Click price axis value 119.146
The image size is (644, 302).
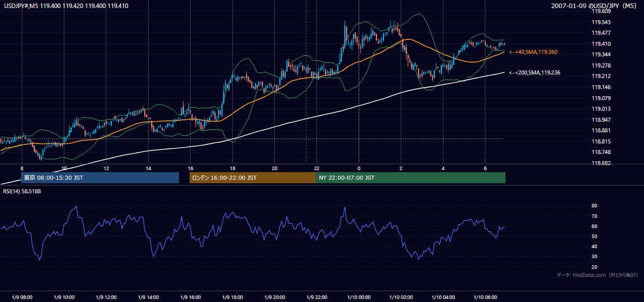[x=601, y=87]
